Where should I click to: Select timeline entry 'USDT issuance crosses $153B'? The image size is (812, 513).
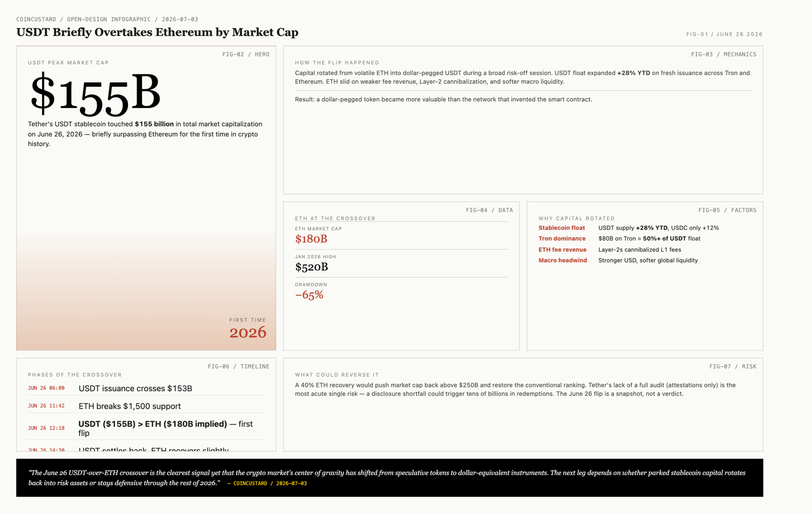(x=135, y=389)
